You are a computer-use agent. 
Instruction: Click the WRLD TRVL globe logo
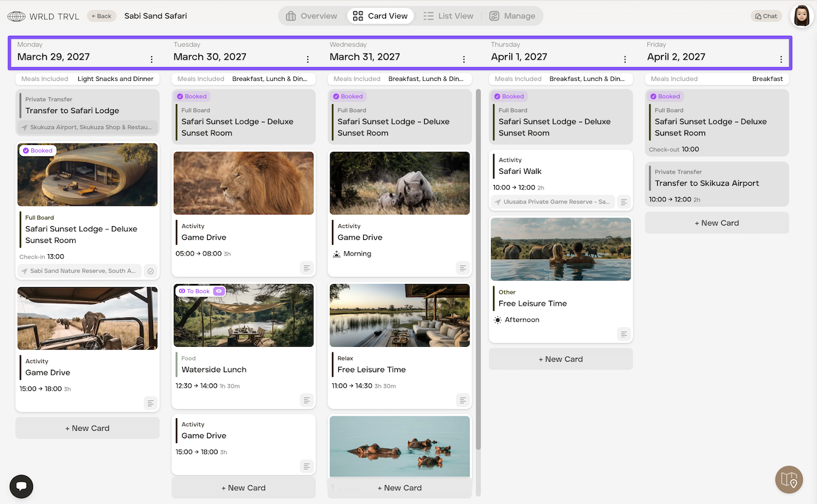pos(16,16)
